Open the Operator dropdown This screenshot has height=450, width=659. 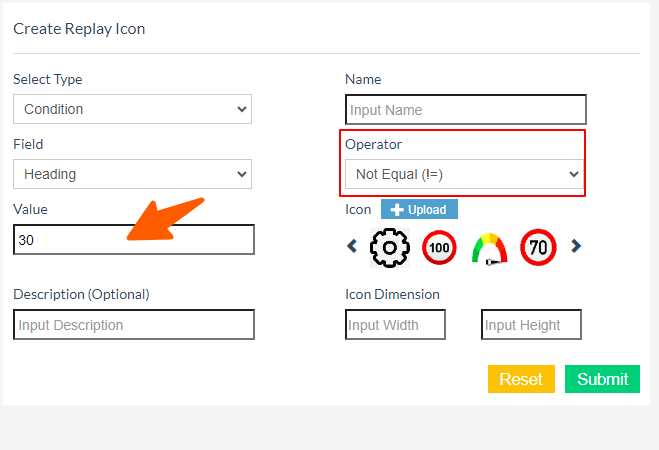[465, 174]
